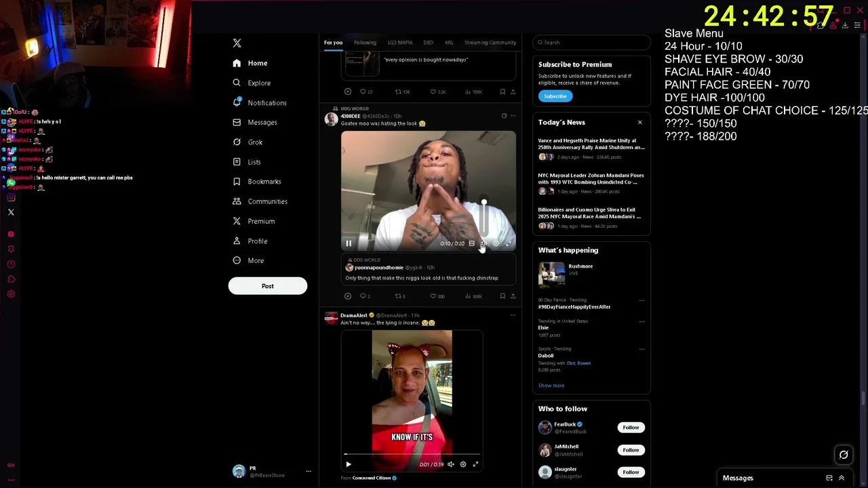Image resolution: width=868 pixels, height=488 pixels.
Task: Play the DramaAlert video
Action: pos(349,464)
